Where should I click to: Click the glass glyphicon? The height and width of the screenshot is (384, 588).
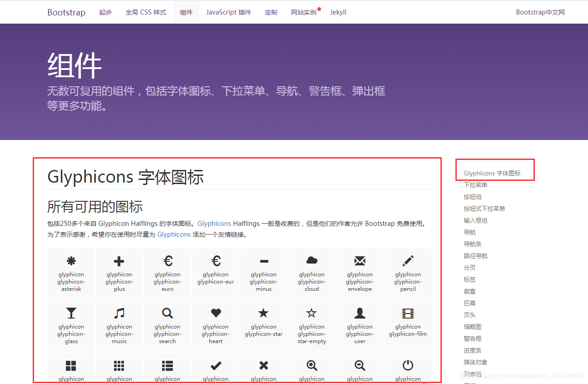(71, 313)
